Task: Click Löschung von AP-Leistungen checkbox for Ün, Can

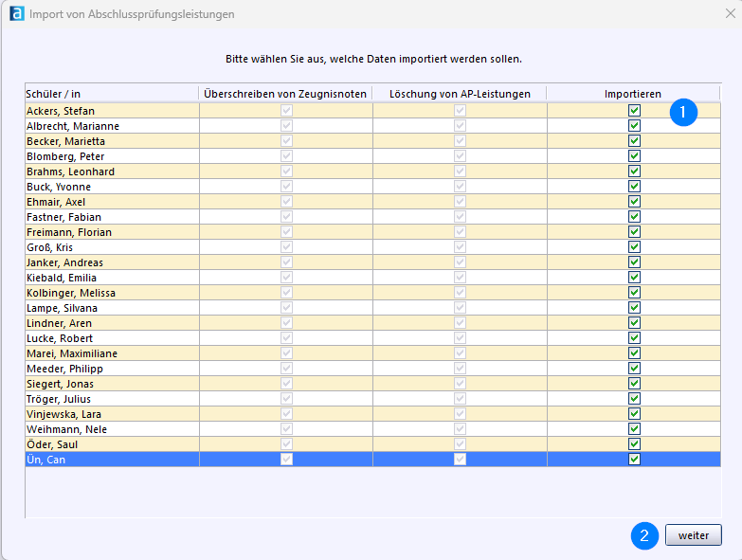Action: click(460, 460)
